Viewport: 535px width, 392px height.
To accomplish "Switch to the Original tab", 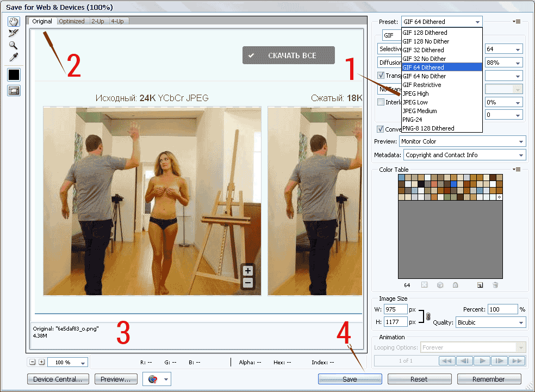I will click(42, 21).
